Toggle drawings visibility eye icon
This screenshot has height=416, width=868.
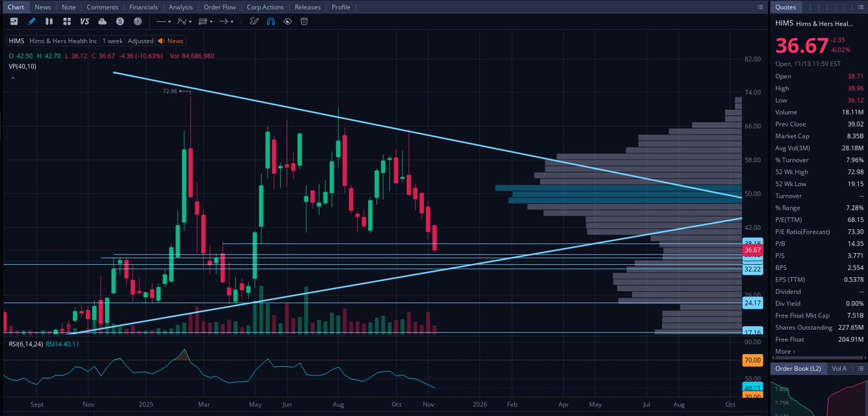pyautogui.click(x=287, y=21)
